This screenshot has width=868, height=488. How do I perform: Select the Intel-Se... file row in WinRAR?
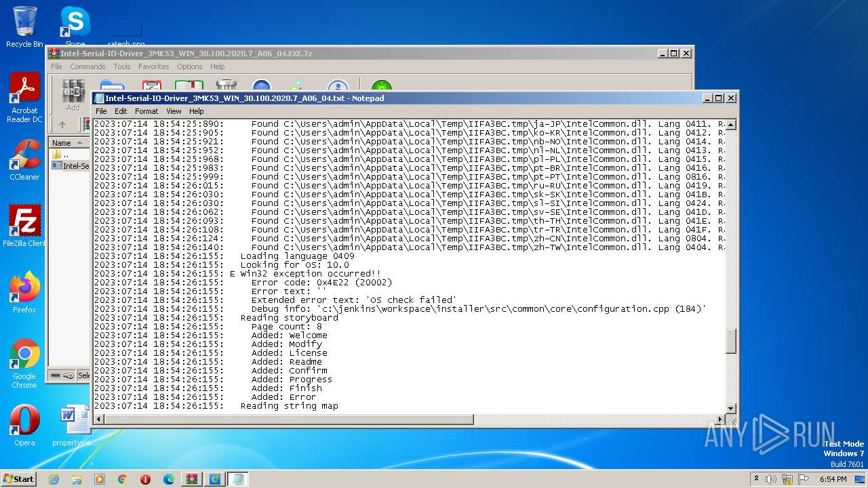click(x=71, y=165)
